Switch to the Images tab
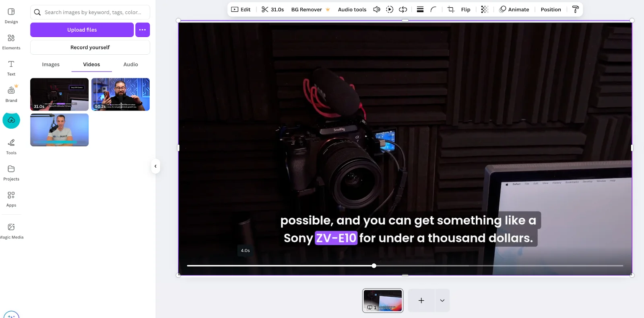 coord(51,64)
